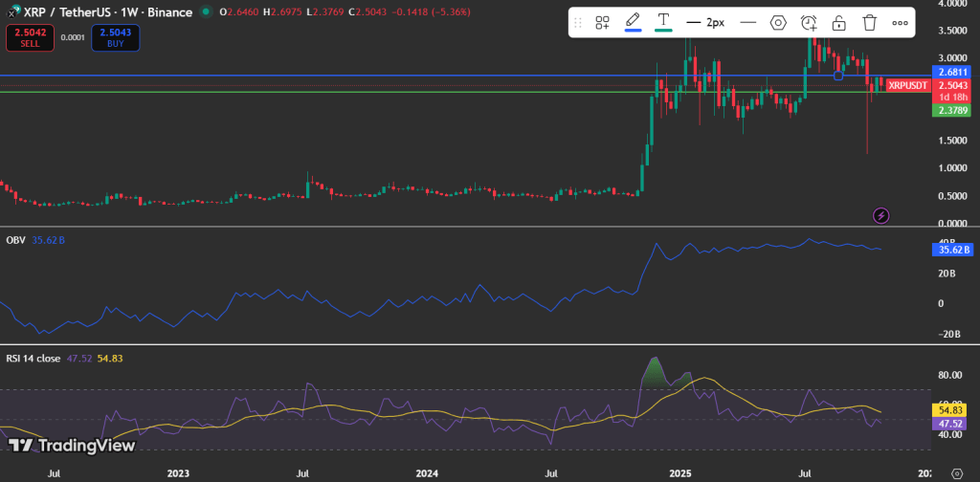Click the 0.0001 spread value
980x482 pixels.
coord(73,38)
